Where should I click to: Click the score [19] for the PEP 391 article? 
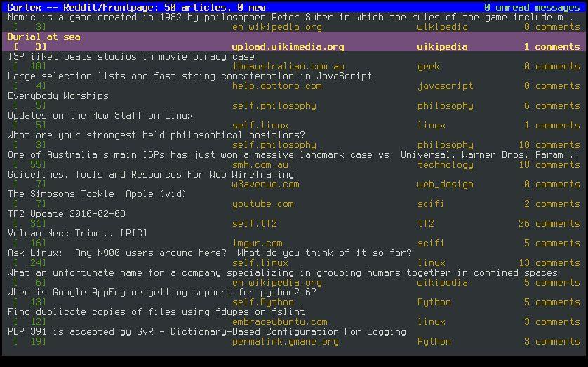29,342
